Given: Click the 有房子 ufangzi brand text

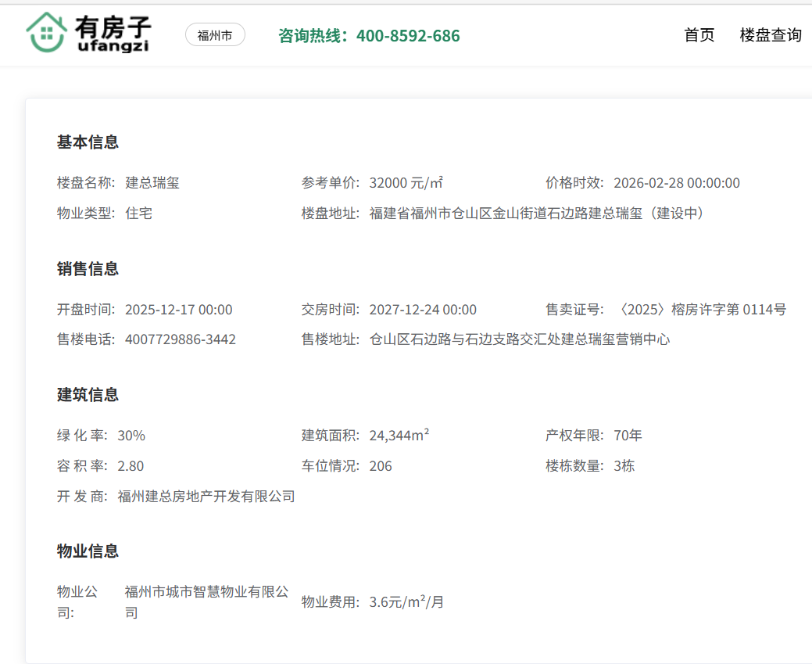Looking at the screenshot, I should (x=113, y=35).
